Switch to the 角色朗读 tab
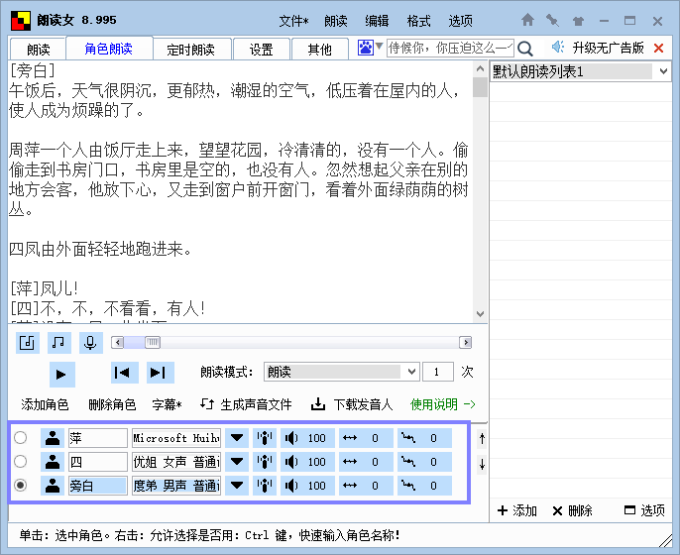The image size is (680, 555). coord(109,48)
